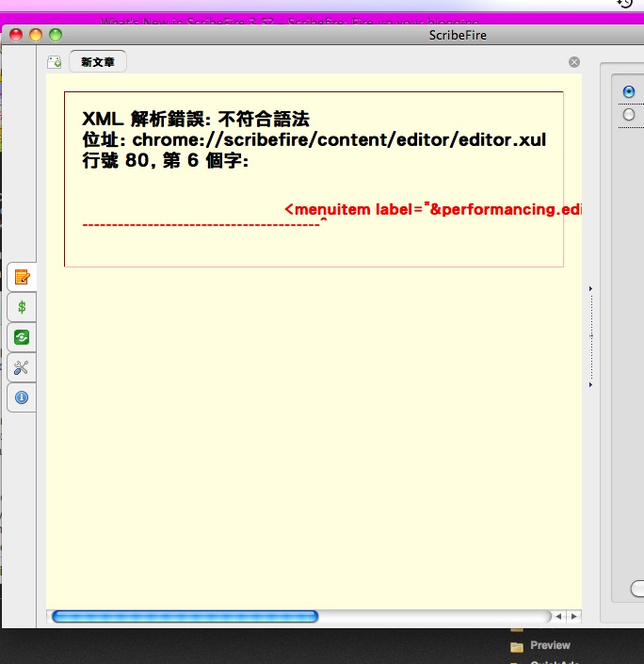The width and height of the screenshot is (644, 664).
Task: Click the Time Machine icon in menu bar
Action: click(625, 4)
